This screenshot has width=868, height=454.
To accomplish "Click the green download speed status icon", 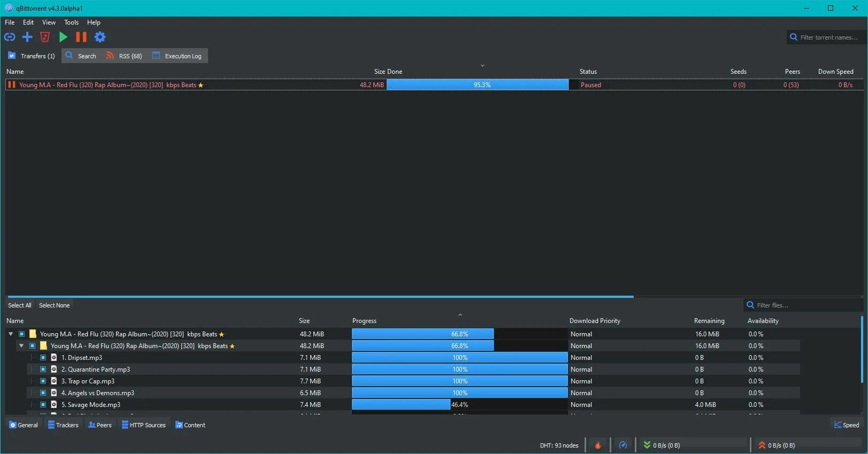I will (647, 445).
